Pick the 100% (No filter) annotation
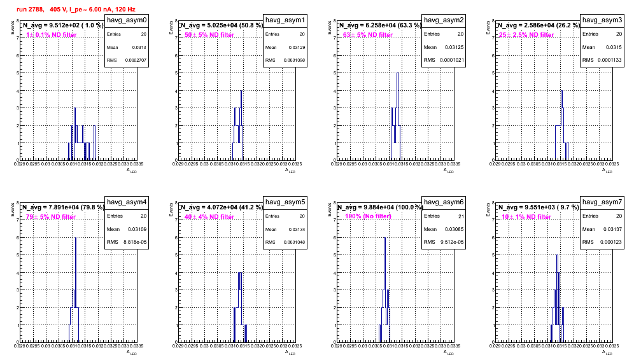Viewport: 634px width, 364px height. pyautogui.click(x=368, y=216)
